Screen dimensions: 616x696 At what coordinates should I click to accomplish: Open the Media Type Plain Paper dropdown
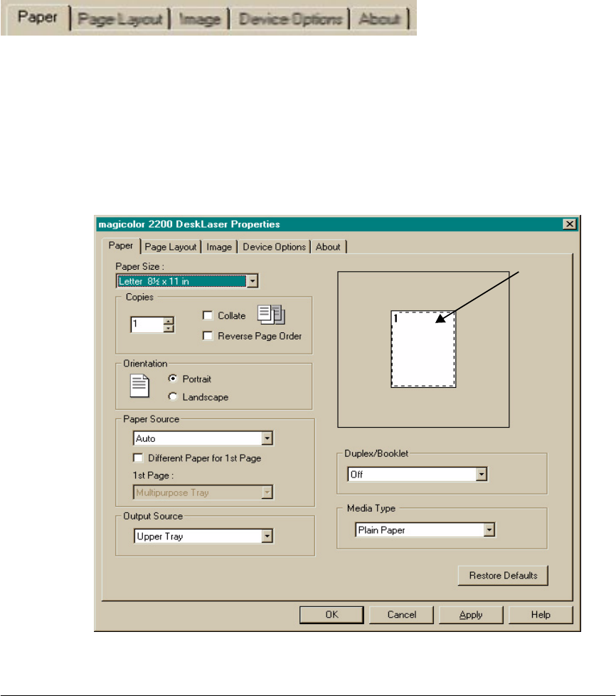point(425,529)
